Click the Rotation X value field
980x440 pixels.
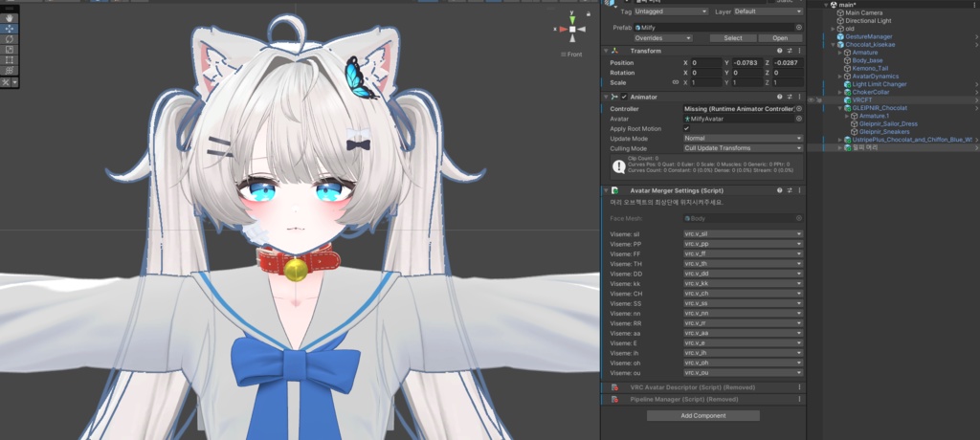[x=706, y=73]
